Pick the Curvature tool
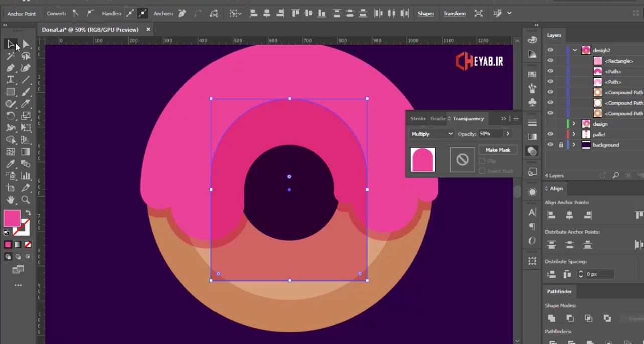Screen dimensions: 644x344 [x=26, y=68]
